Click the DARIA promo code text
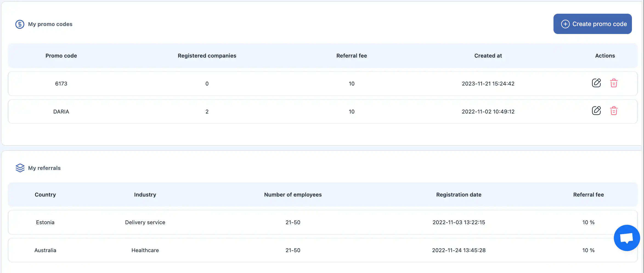644x273 pixels. [x=61, y=112]
